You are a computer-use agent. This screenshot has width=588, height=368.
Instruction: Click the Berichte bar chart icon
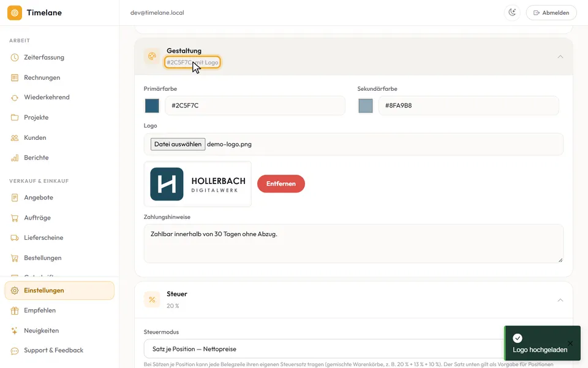15,158
